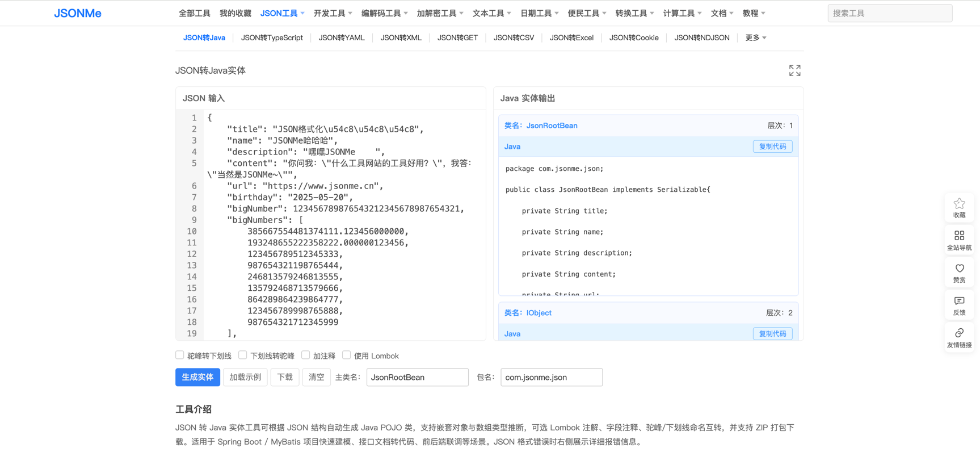Click 'private String description;' in output
Image resolution: width=980 pixels, height=456 pixels.
coord(577,253)
